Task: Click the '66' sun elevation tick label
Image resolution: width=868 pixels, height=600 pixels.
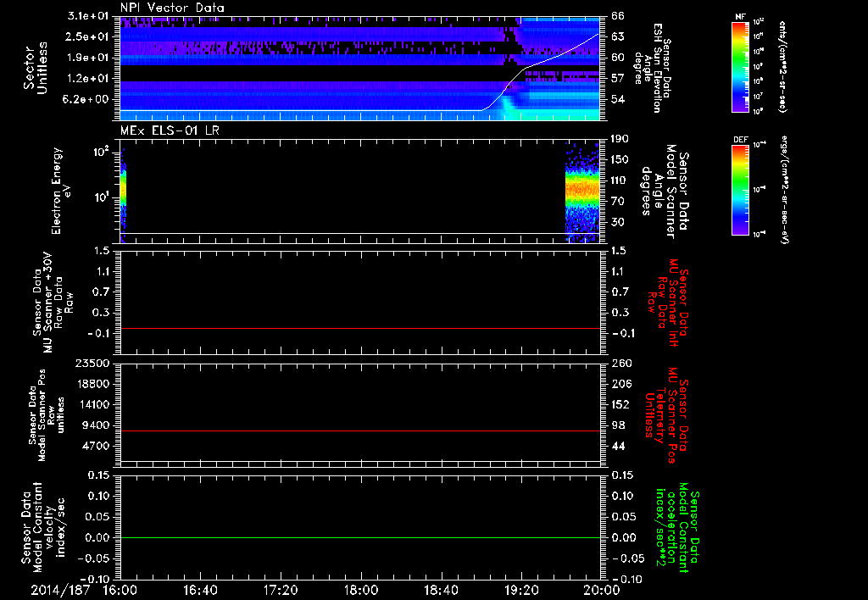Action: tap(618, 15)
